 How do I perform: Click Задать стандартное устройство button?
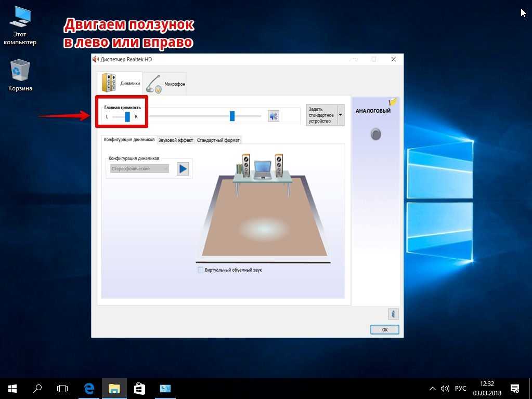pos(321,115)
